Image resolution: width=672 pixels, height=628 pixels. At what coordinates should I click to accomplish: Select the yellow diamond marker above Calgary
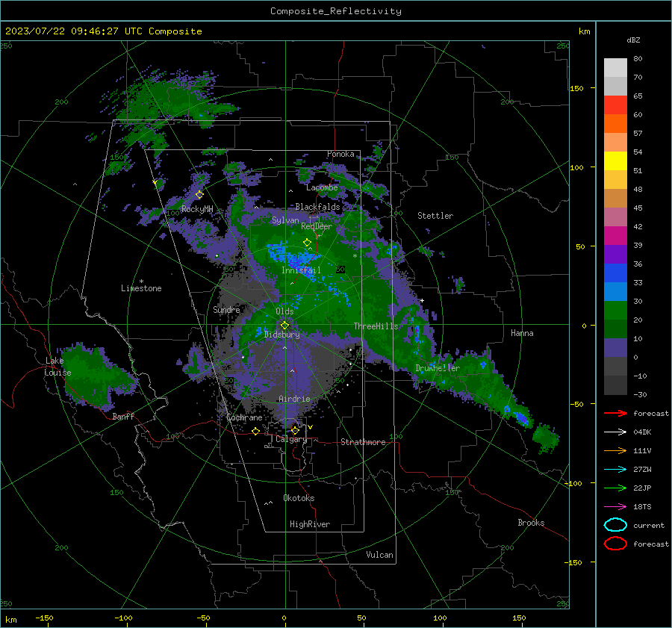tap(295, 430)
